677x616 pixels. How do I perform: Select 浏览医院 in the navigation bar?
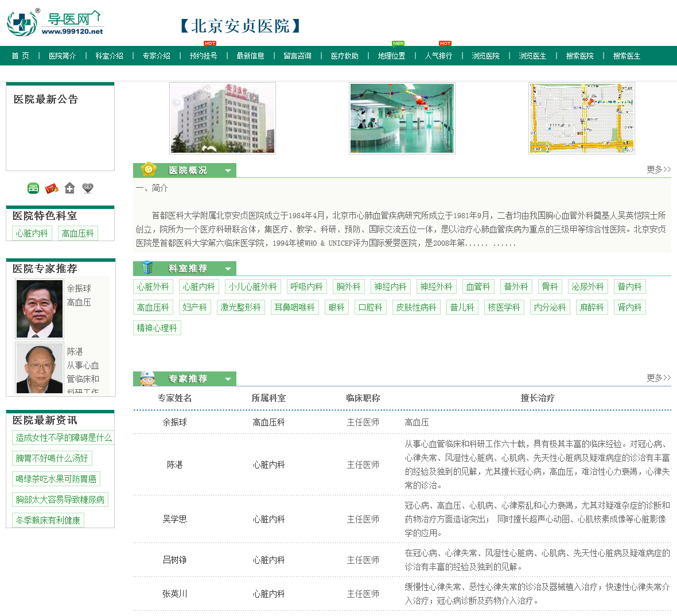coord(486,56)
